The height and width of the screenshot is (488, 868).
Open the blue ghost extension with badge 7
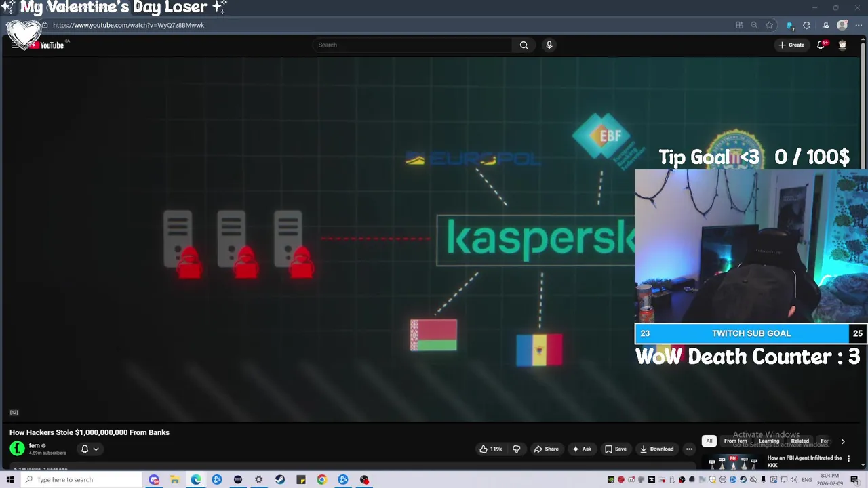tap(789, 25)
